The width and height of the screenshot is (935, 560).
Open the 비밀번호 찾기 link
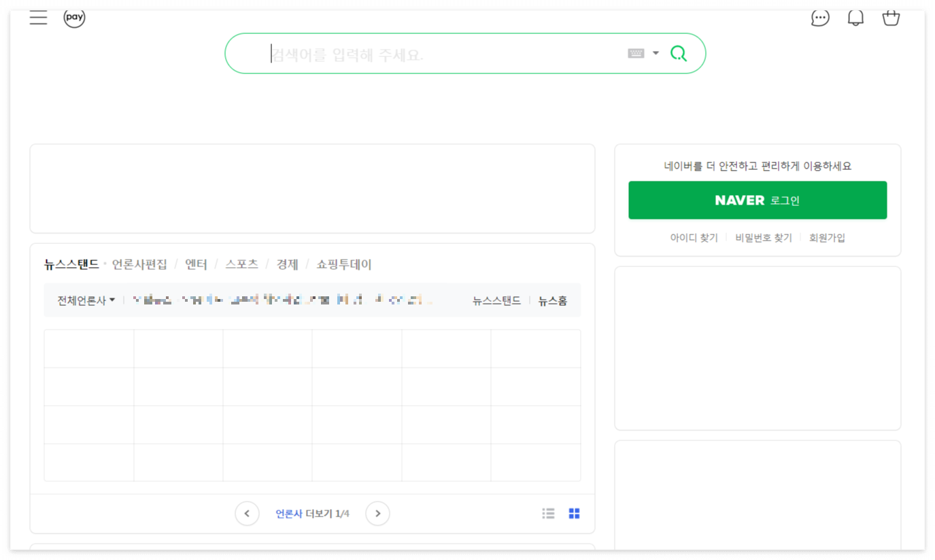click(x=764, y=238)
